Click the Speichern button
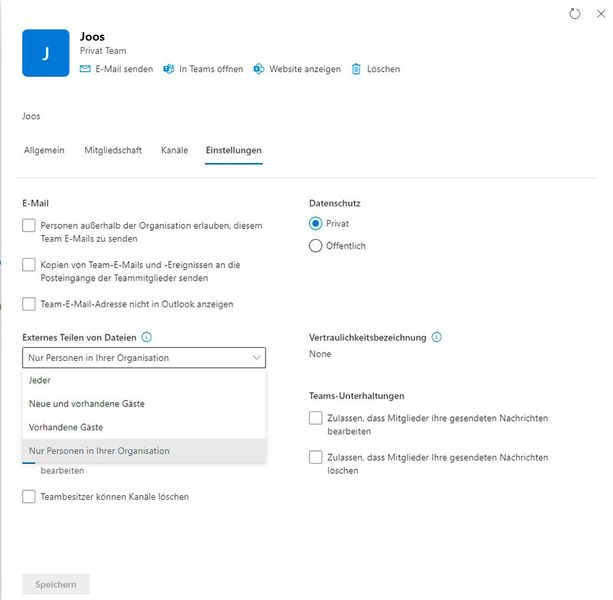 (x=56, y=584)
